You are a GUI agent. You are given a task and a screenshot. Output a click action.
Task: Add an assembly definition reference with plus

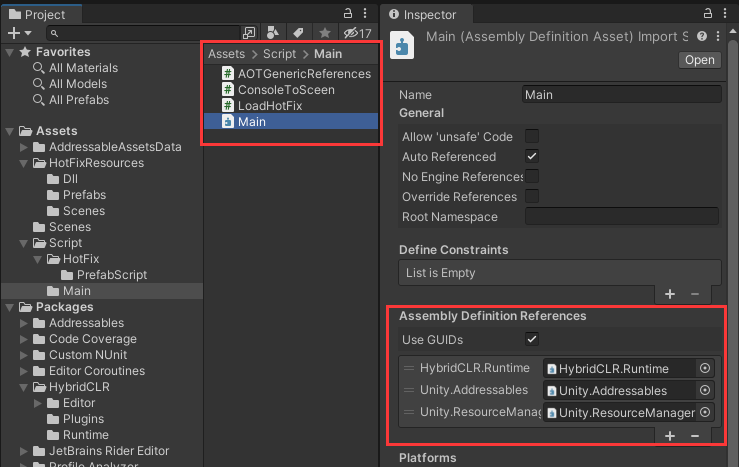click(x=670, y=436)
